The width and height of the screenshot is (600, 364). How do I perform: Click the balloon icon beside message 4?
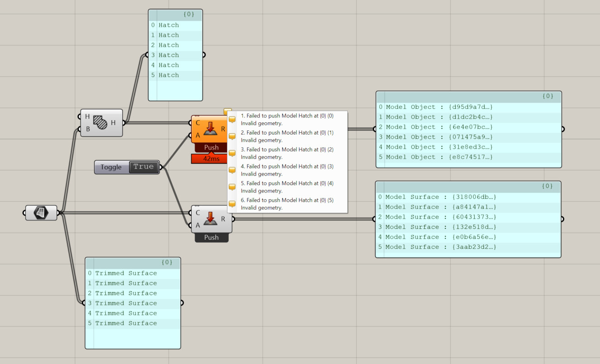pos(232,170)
